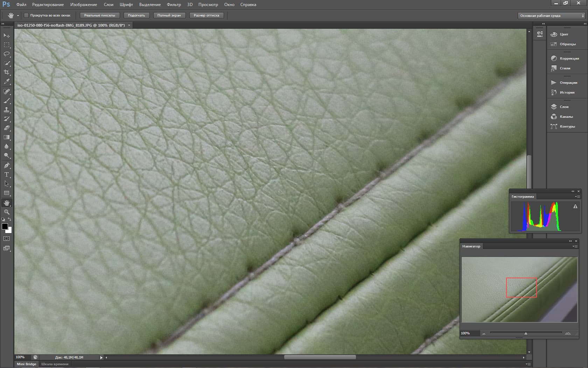588x368 pixels.
Task: Open the 'Основная рабочая среда' workspace dropdown
Action: 551,16
